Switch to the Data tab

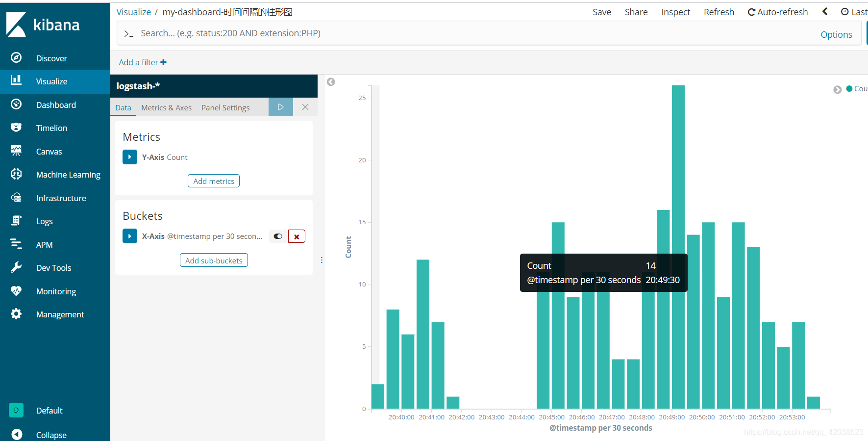pyautogui.click(x=123, y=107)
